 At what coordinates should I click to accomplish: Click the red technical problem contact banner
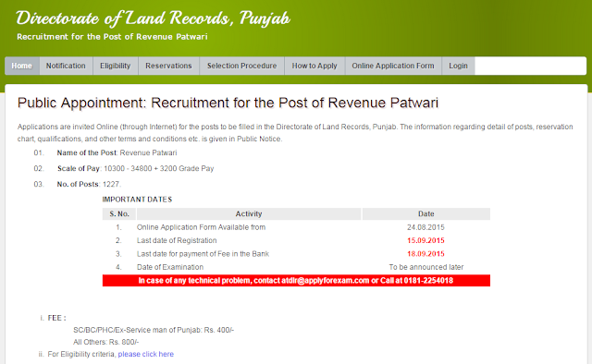(296, 281)
